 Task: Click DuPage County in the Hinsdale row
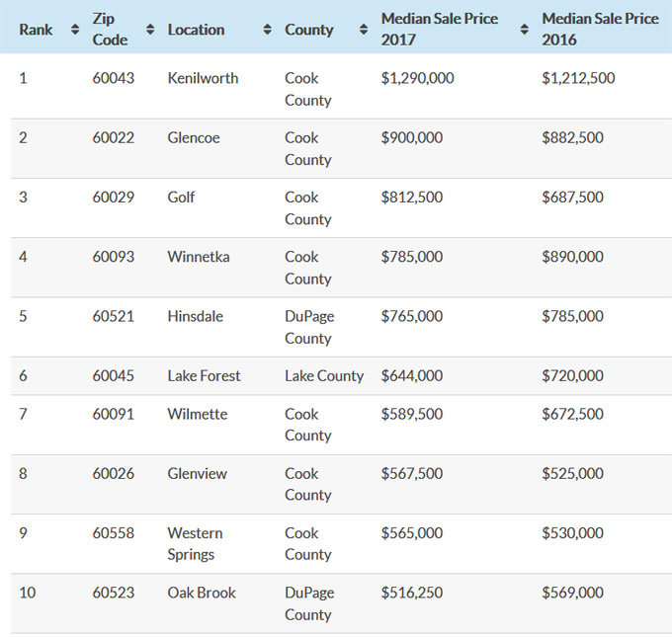click(x=309, y=327)
